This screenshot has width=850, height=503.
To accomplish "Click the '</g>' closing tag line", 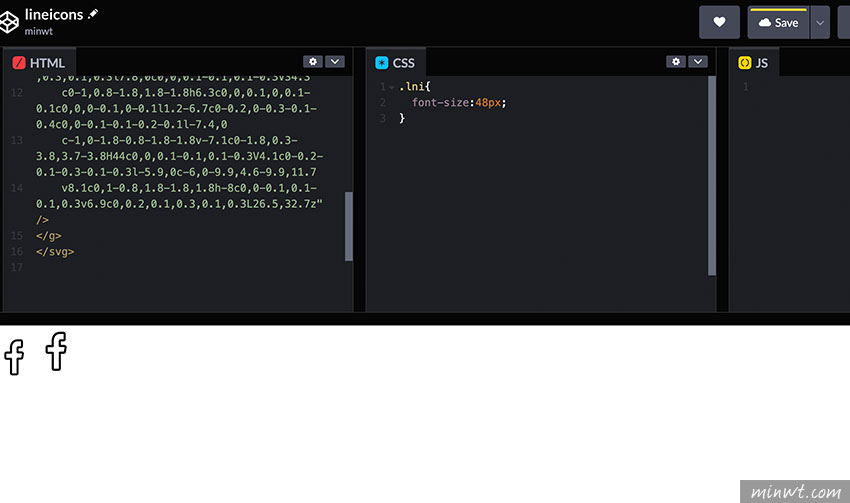I will pyautogui.click(x=49, y=236).
